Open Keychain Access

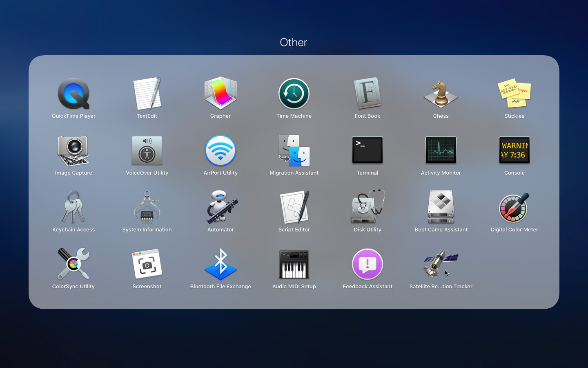[73, 208]
